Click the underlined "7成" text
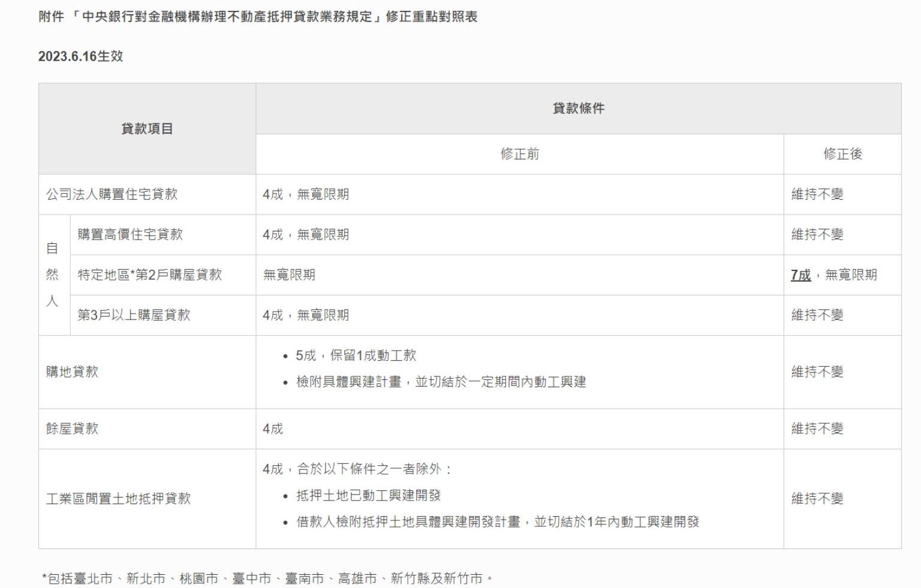Screen dimensions: 921x588 point(800,275)
